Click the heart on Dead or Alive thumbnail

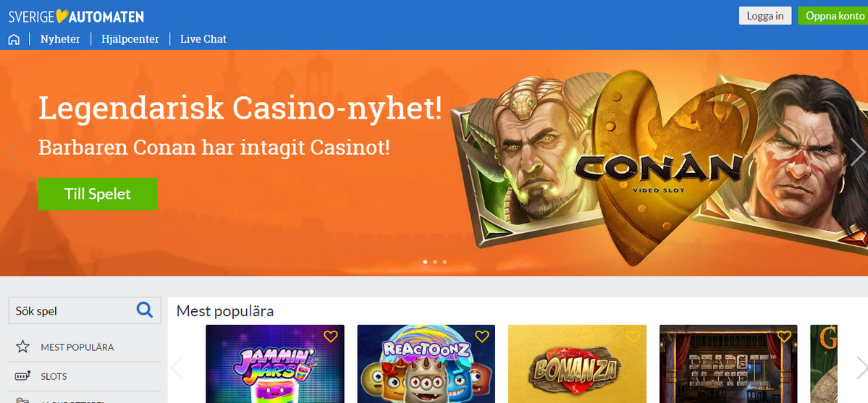pos(785,336)
